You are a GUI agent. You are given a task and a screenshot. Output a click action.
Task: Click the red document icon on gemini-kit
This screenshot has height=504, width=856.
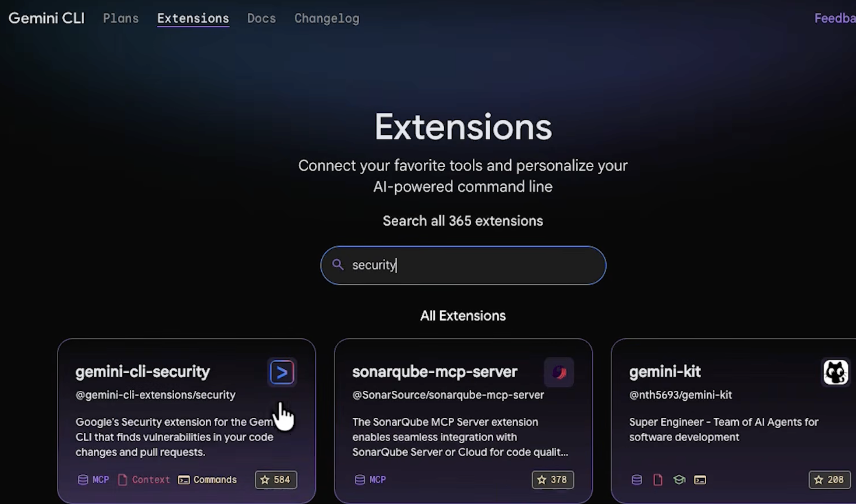click(658, 480)
